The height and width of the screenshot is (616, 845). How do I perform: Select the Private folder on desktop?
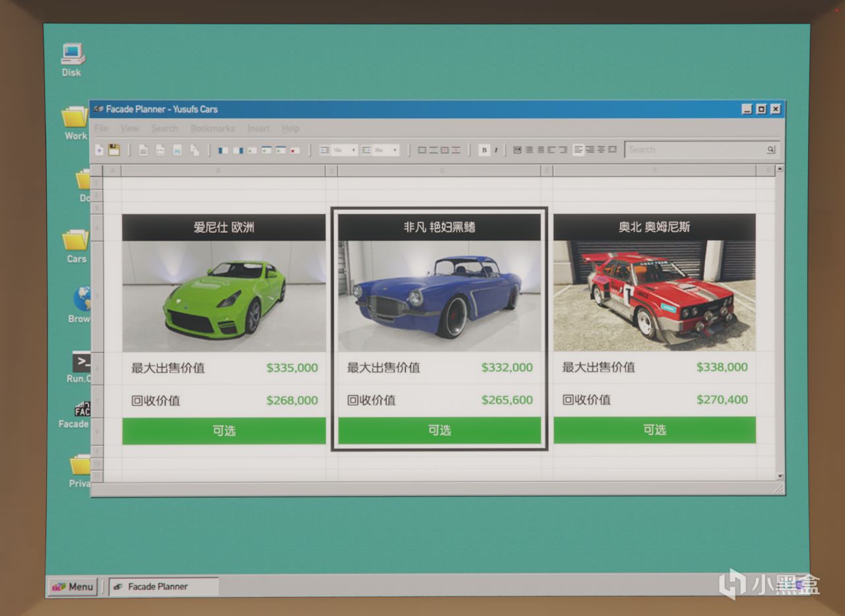point(81,471)
